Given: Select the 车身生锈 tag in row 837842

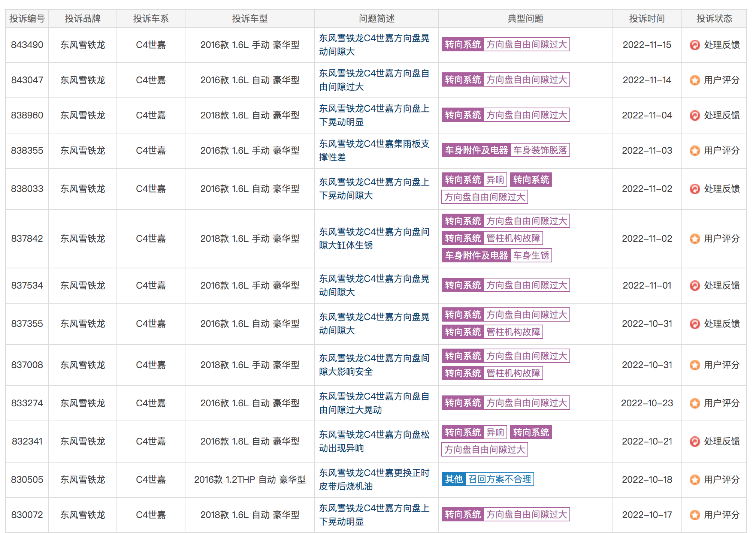Looking at the screenshot, I should (531, 255).
